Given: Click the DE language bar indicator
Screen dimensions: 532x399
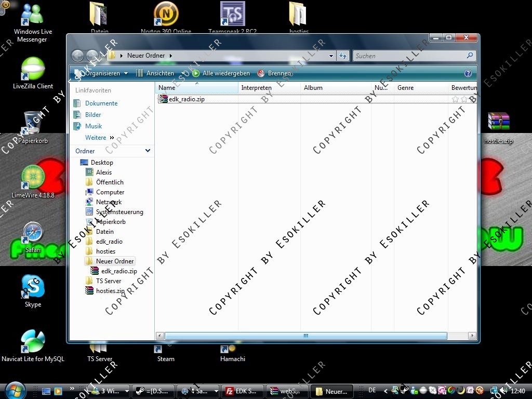Looking at the screenshot, I should click(372, 391).
